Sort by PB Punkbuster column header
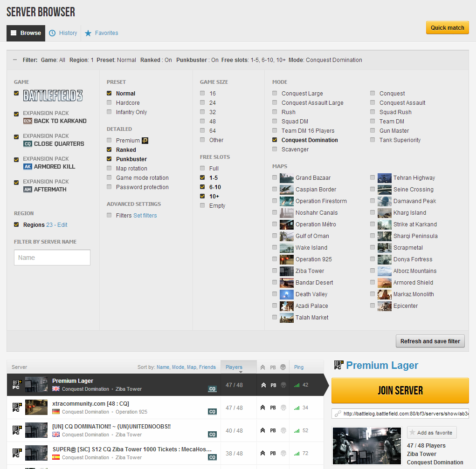This screenshot has height=469, width=476. point(273,367)
